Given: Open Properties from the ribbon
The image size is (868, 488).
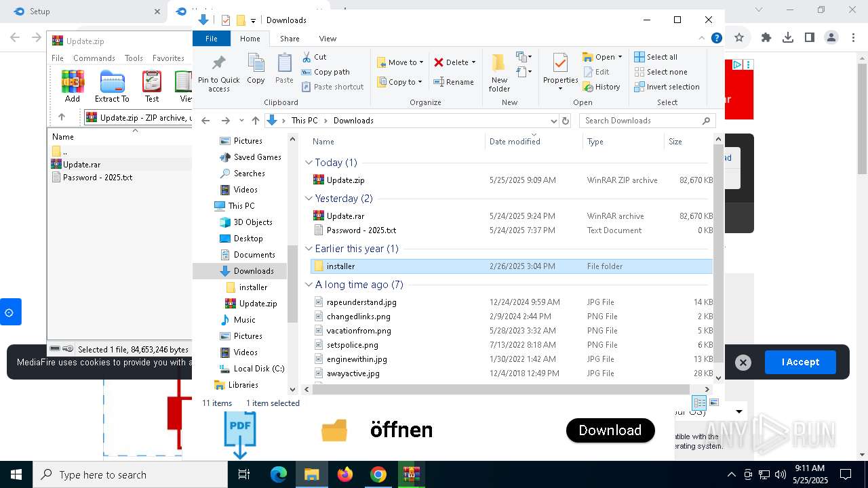Looking at the screenshot, I should coord(560,73).
